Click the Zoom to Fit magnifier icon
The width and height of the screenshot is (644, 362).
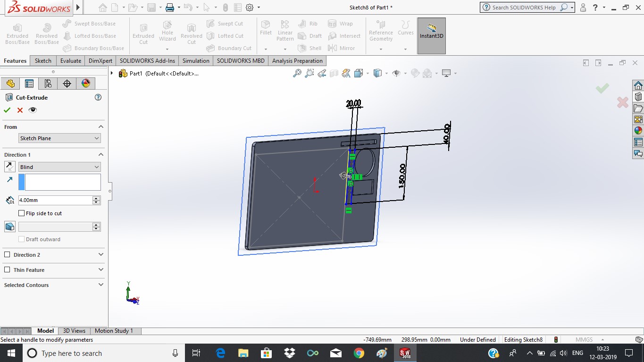coord(297,73)
